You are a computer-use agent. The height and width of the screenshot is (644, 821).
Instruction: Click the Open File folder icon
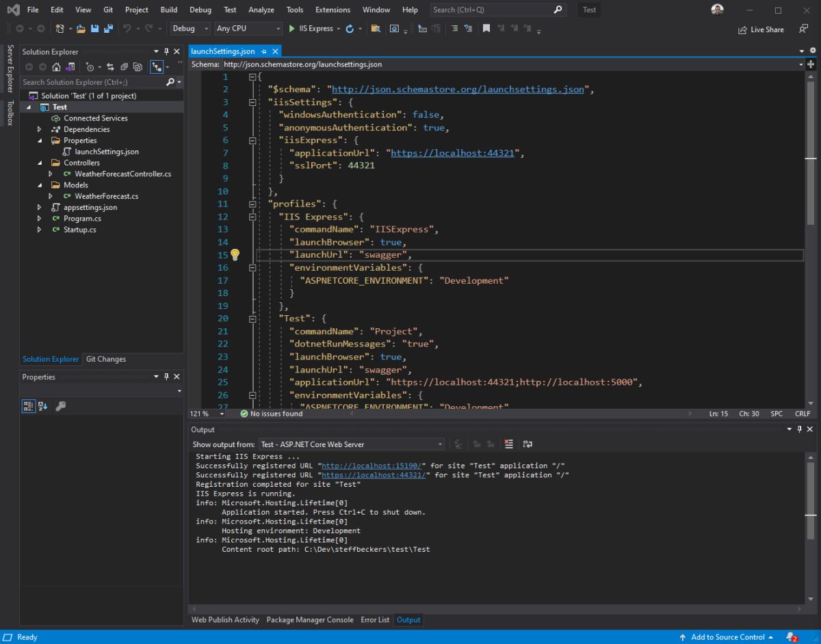click(x=81, y=29)
